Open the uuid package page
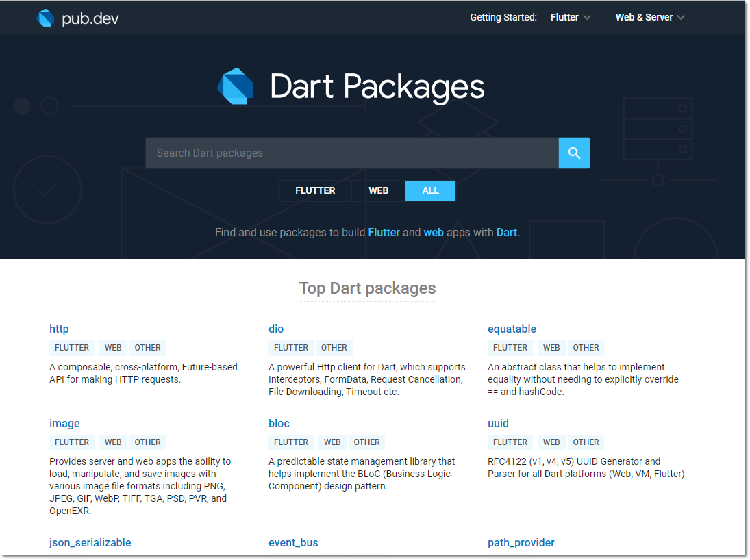This screenshot has height=560, width=750. point(498,424)
